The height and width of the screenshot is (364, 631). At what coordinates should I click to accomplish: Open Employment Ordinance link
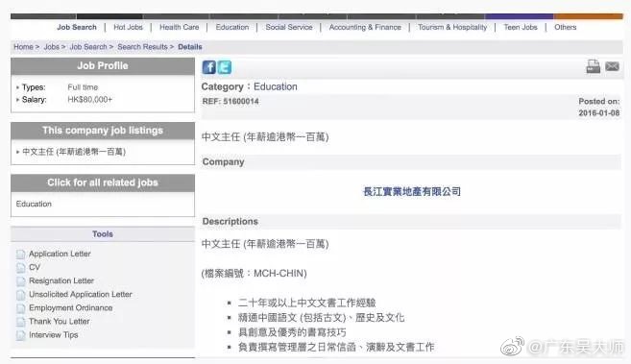coord(71,307)
